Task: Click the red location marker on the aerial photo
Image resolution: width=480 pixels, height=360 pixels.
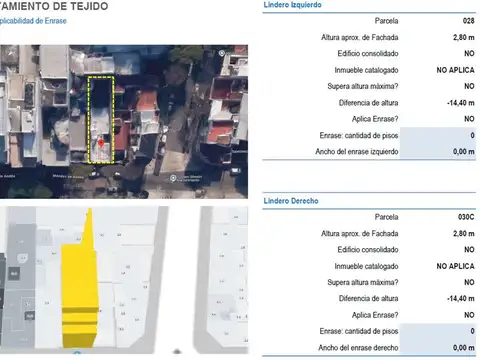Action: tap(101, 144)
